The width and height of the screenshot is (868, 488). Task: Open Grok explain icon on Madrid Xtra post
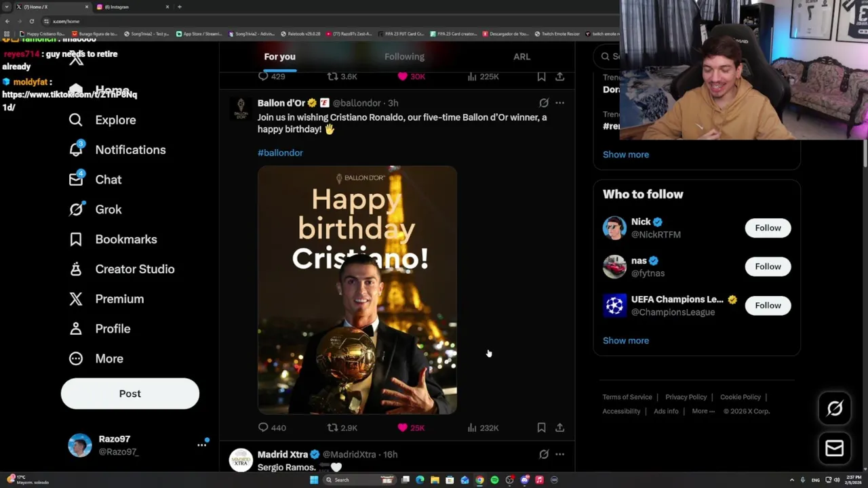[x=544, y=454]
